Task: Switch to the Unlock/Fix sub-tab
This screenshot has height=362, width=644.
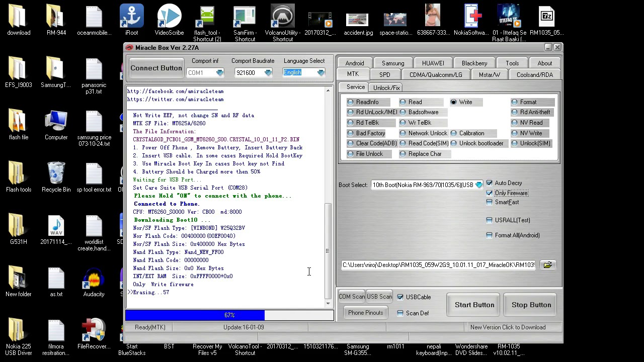Action: 386,87
